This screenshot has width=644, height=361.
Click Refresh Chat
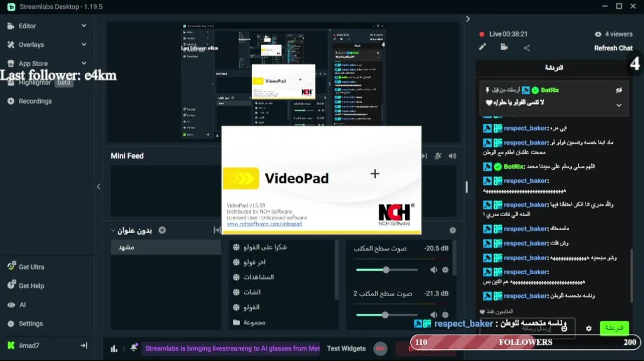pos(613,48)
